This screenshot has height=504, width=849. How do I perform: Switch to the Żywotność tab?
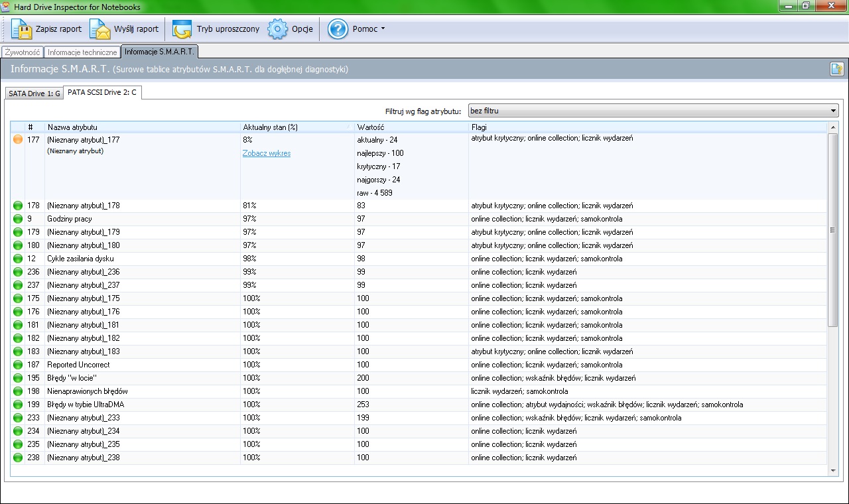(23, 52)
